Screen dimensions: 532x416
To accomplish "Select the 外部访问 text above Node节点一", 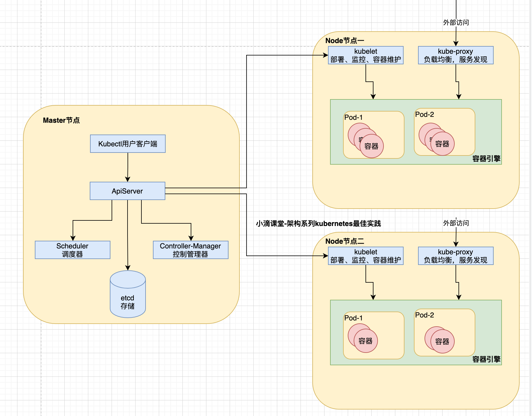I will click(x=456, y=22).
